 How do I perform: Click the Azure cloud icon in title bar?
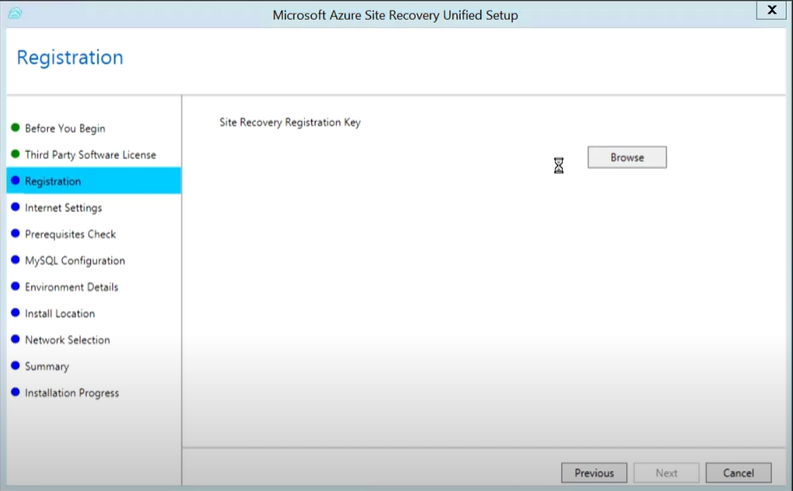tap(15, 14)
